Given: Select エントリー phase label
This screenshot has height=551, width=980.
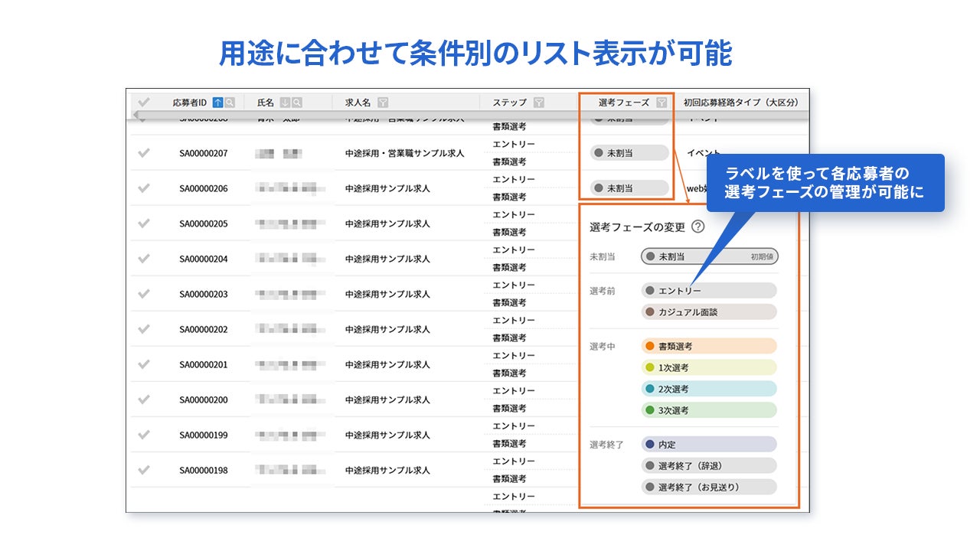Looking at the screenshot, I should click(709, 291).
